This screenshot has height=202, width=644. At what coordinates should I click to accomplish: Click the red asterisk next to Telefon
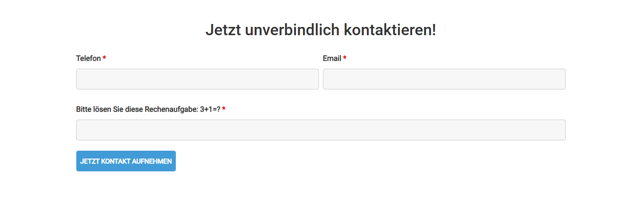(x=104, y=58)
